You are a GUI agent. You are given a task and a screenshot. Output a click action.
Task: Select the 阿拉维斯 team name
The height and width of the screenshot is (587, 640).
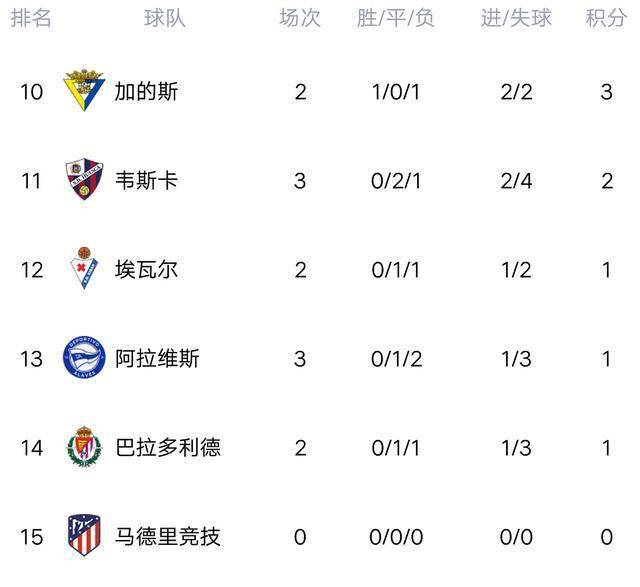[157, 358]
